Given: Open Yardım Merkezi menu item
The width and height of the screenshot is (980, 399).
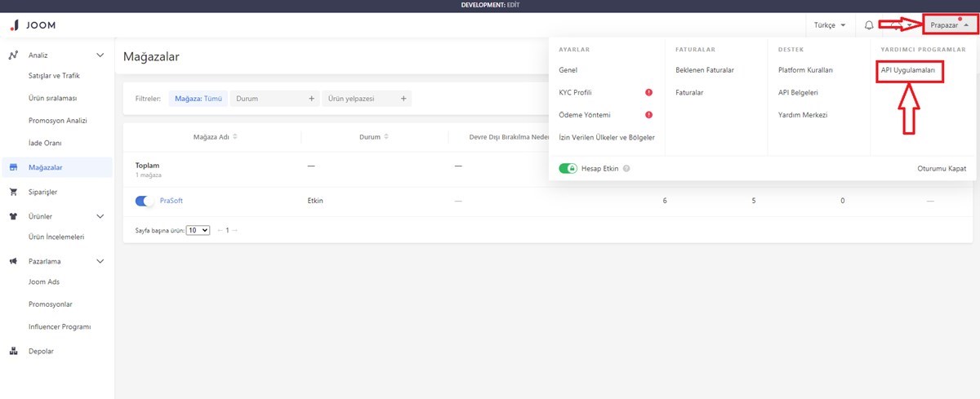Looking at the screenshot, I should click(803, 115).
